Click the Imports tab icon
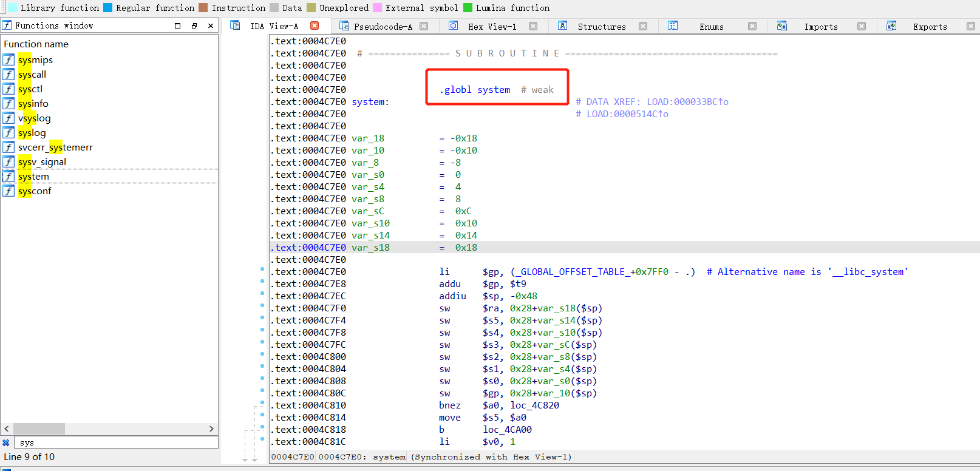 tap(782, 25)
